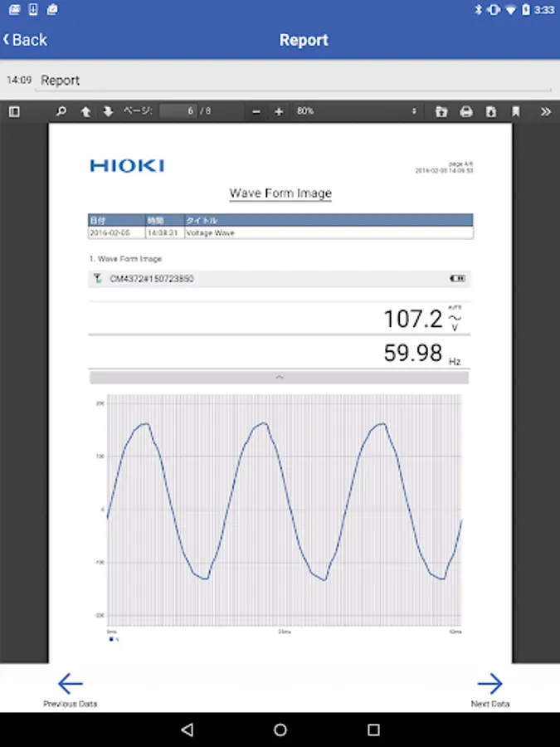Viewport: 560px width, 747px height.
Task: Tap the blue V legend marker
Action: click(x=111, y=639)
